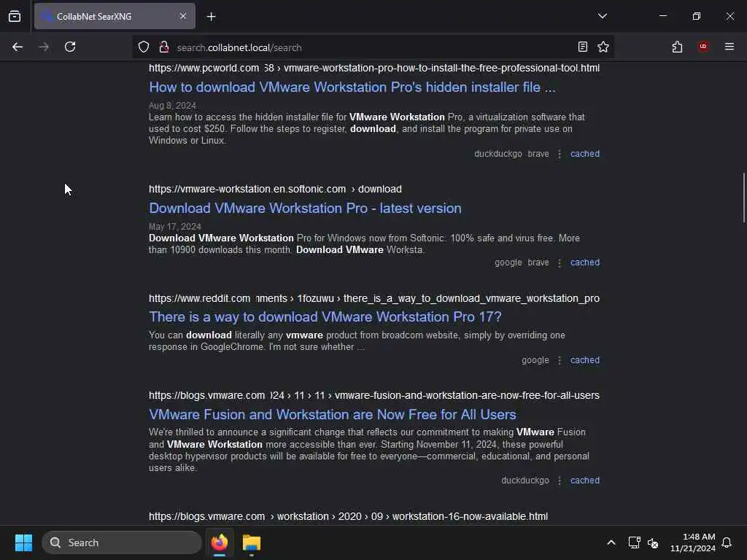
Task: Click the page vertical scrollbar thumb
Action: (743, 198)
